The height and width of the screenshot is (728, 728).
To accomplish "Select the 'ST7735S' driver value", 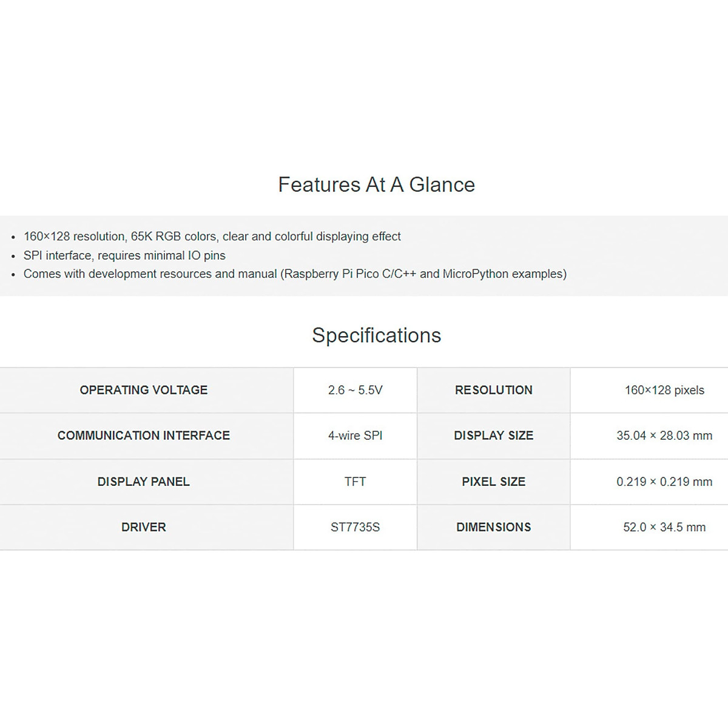I will 355,527.
